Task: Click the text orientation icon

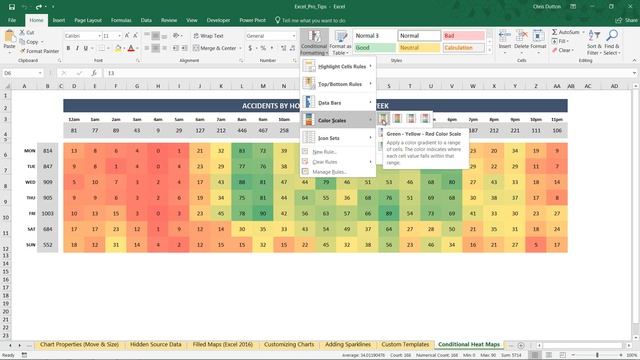Action: click(x=176, y=36)
